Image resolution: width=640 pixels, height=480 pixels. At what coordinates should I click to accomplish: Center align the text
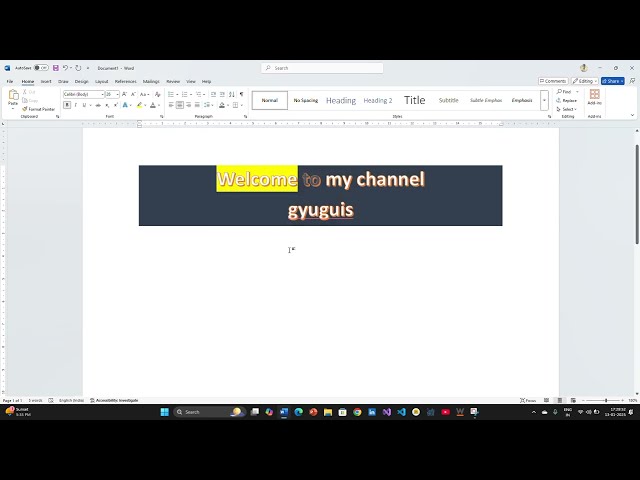tap(180, 105)
